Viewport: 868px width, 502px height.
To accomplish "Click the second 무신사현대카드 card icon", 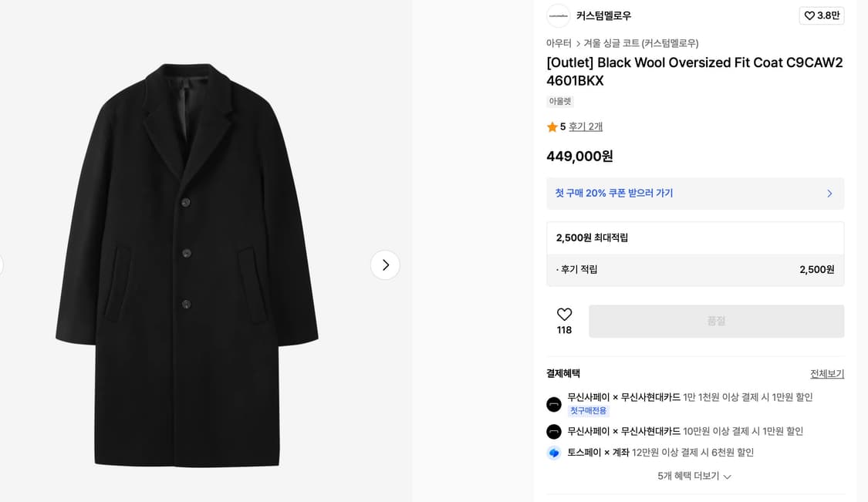I will (x=553, y=431).
